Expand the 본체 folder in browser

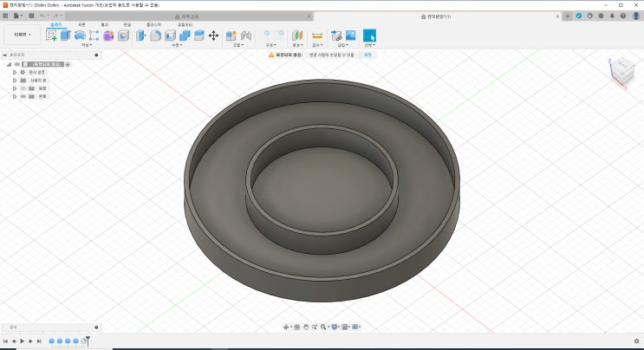[x=15, y=96]
